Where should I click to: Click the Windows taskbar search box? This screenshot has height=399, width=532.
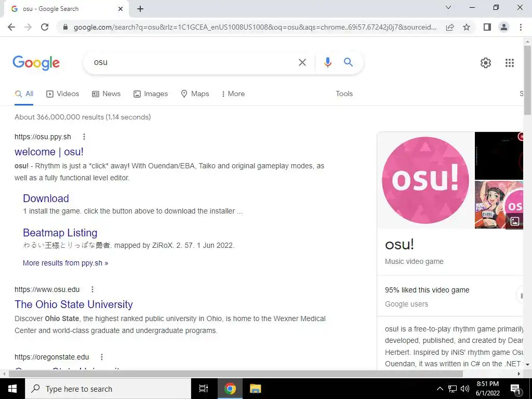click(x=108, y=389)
